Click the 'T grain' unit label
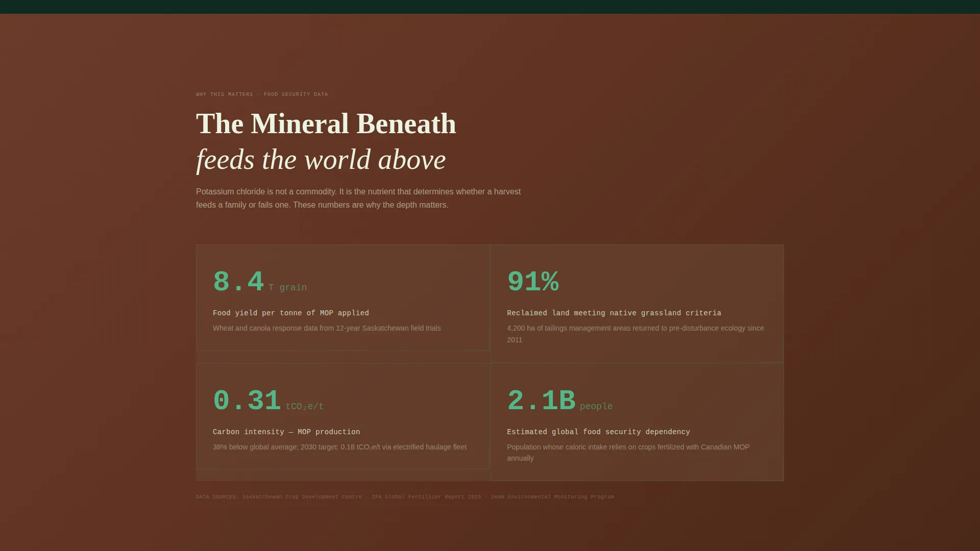The height and width of the screenshot is (551, 980). pos(288,287)
